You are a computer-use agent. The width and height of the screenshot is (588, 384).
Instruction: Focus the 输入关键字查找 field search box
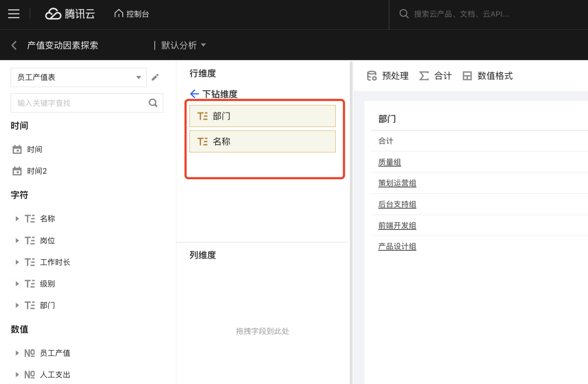(x=87, y=103)
